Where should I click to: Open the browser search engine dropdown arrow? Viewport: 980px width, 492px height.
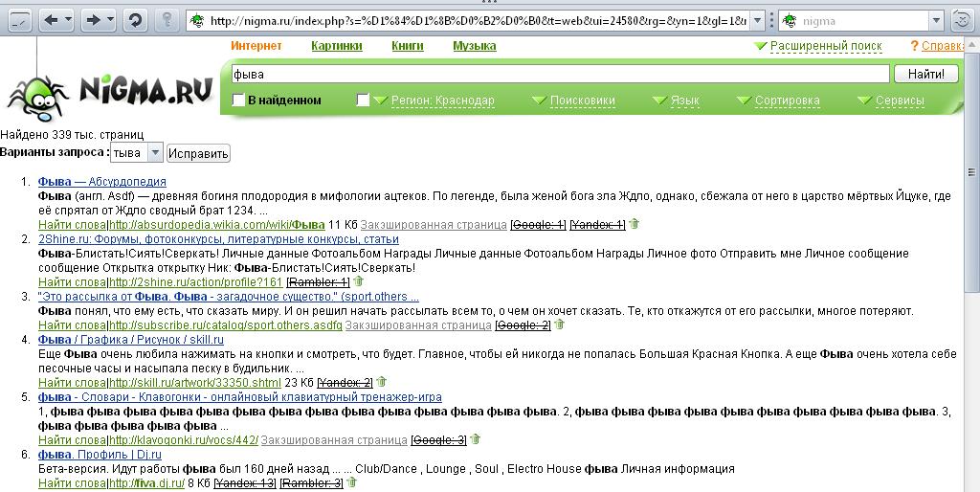click(x=936, y=21)
